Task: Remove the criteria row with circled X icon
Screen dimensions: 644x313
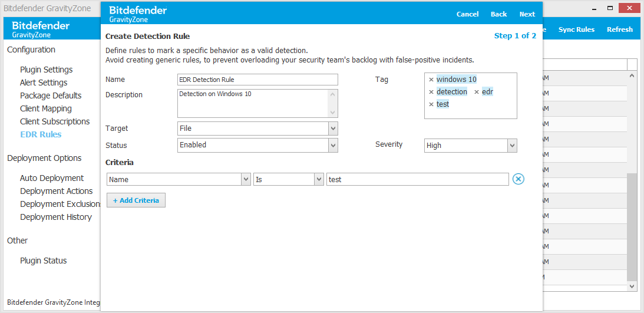Action: (x=518, y=179)
